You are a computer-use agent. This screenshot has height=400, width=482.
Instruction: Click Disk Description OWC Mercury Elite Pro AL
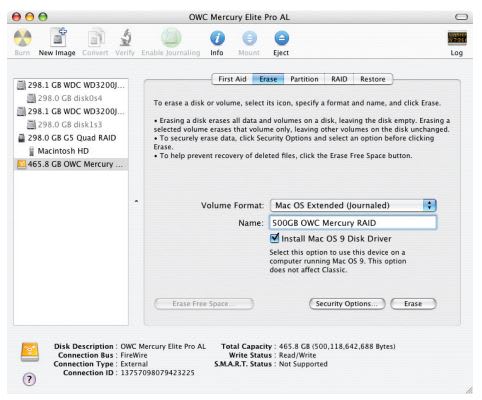(163, 346)
